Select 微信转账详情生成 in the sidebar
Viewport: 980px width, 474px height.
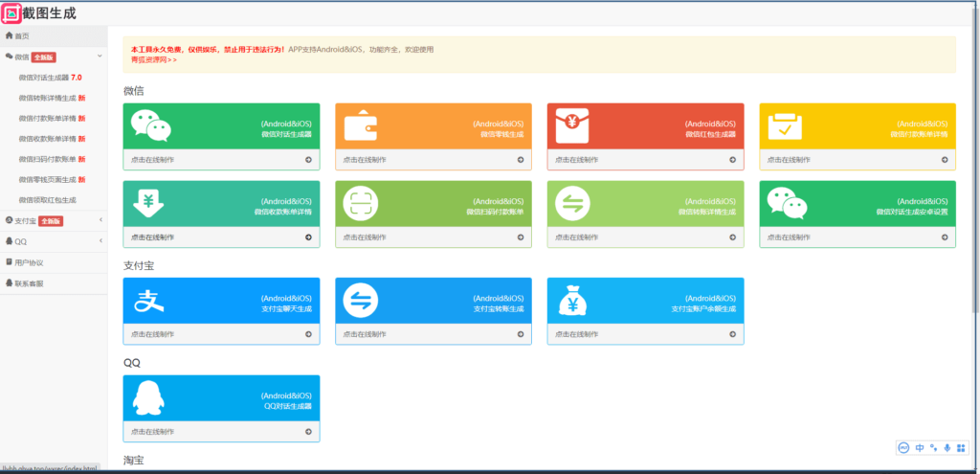click(x=47, y=98)
